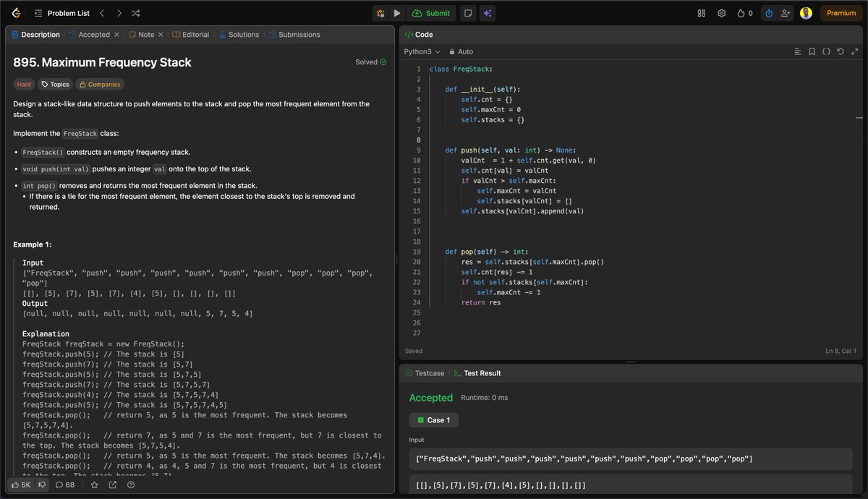Expand the Companies tag
This screenshot has width=868, height=499.
(100, 85)
